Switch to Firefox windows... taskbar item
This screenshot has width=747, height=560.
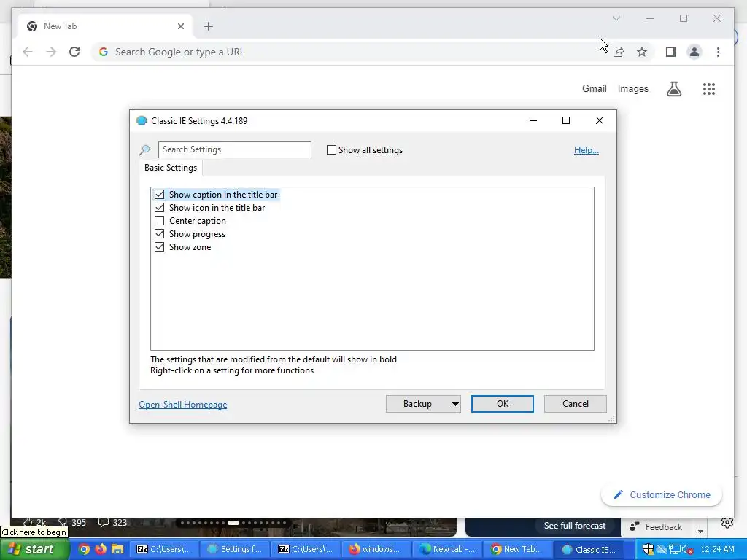[x=376, y=549]
